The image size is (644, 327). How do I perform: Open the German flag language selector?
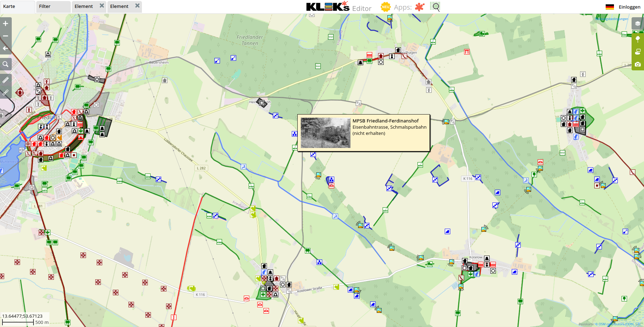coord(609,7)
